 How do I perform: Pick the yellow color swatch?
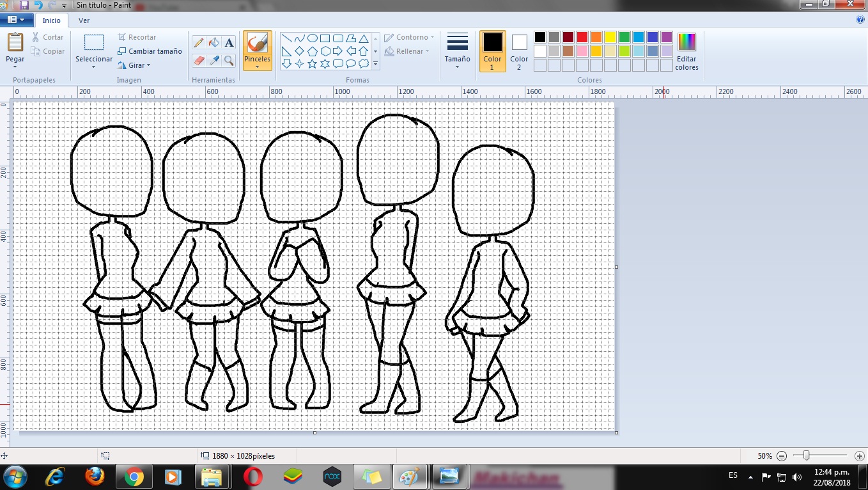coord(610,37)
